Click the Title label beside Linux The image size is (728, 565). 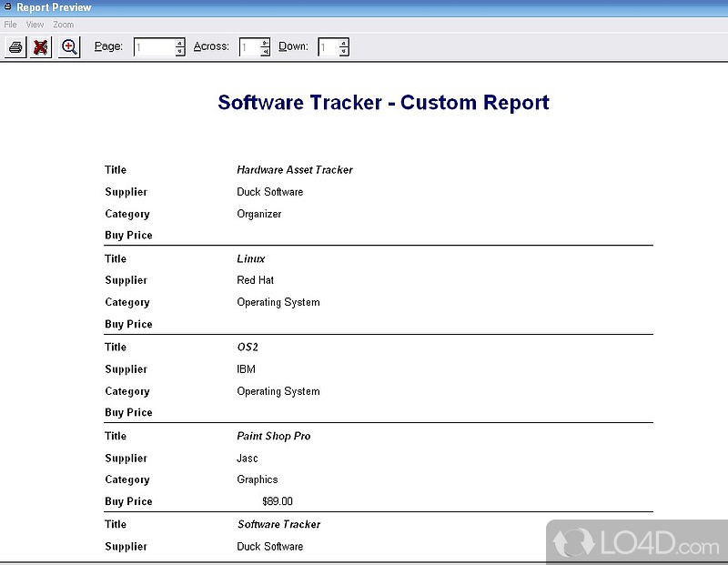(116, 258)
